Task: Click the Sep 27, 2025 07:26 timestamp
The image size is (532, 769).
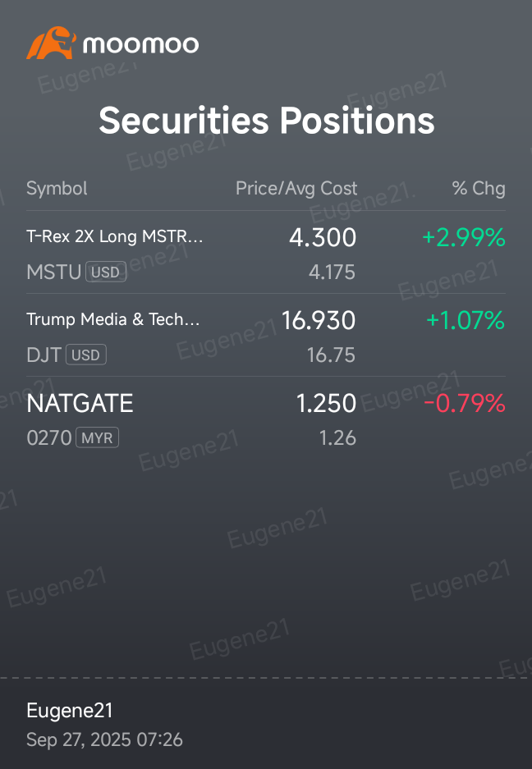Action: [x=104, y=739]
